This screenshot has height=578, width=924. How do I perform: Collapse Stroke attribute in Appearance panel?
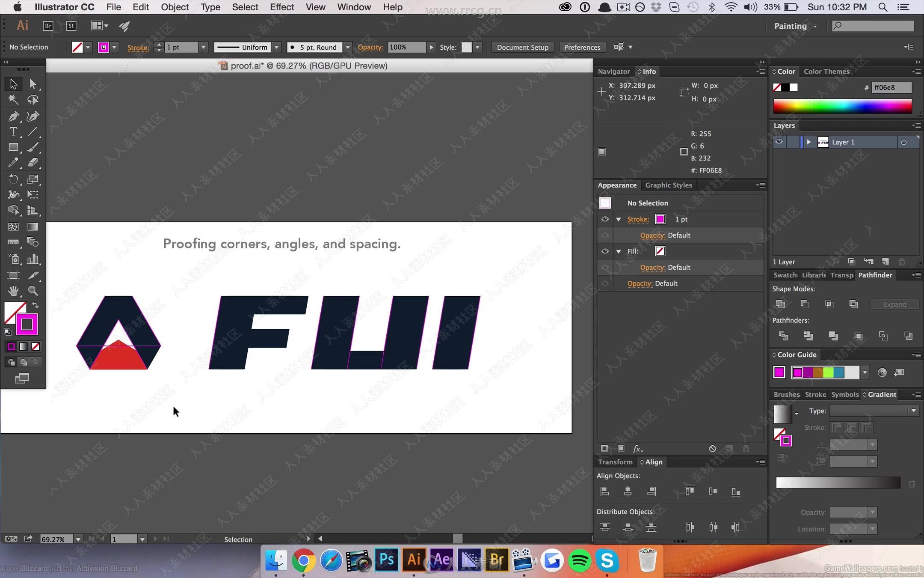(x=619, y=219)
